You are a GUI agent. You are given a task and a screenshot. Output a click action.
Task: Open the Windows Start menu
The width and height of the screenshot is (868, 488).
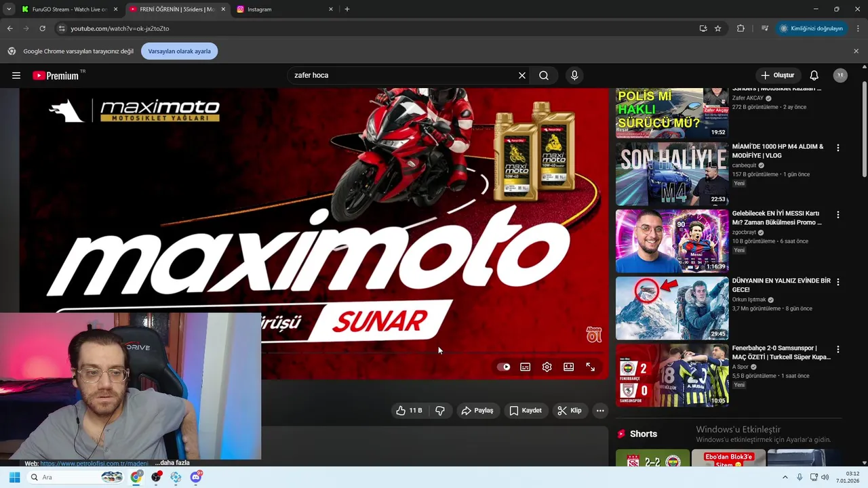[x=14, y=477]
